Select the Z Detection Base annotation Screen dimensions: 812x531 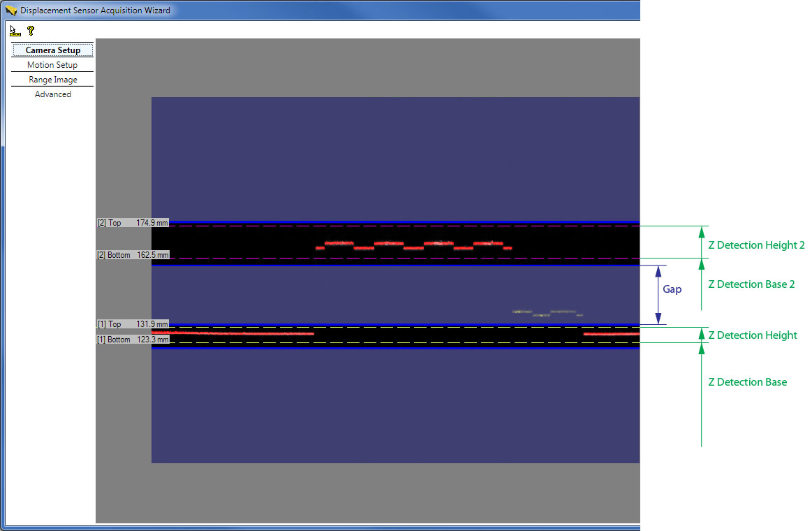(x=748, y=381)
